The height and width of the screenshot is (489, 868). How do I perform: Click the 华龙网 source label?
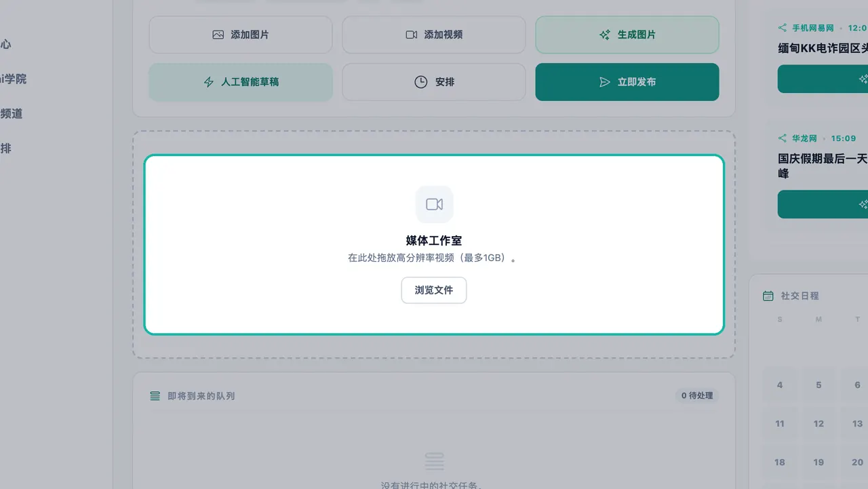point(804,138)
